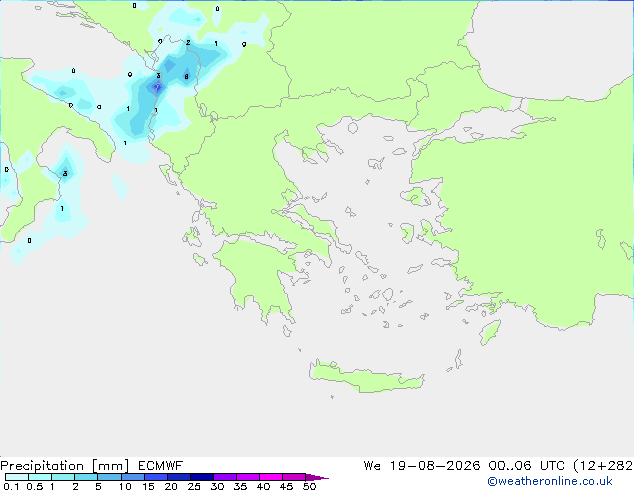Click the island of Rhodes on map
Viewport: 634px width, 490px height.
(490, 332)
